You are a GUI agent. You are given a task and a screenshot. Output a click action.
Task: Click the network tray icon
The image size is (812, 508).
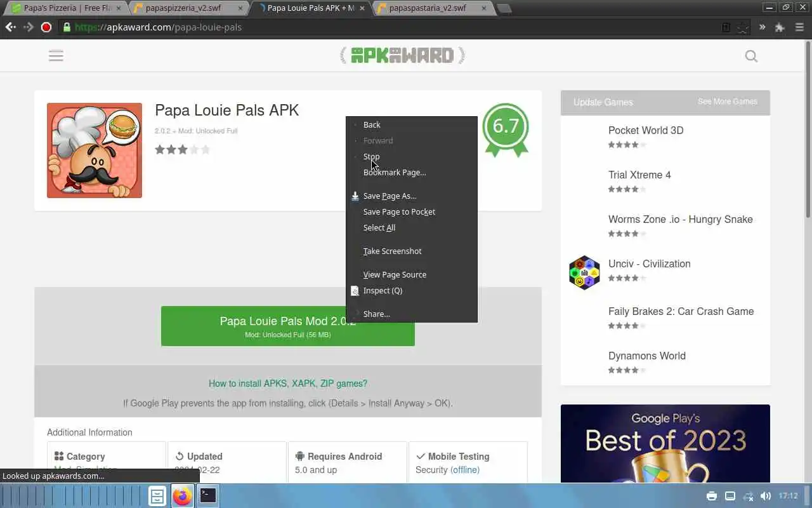click(749, 496)
